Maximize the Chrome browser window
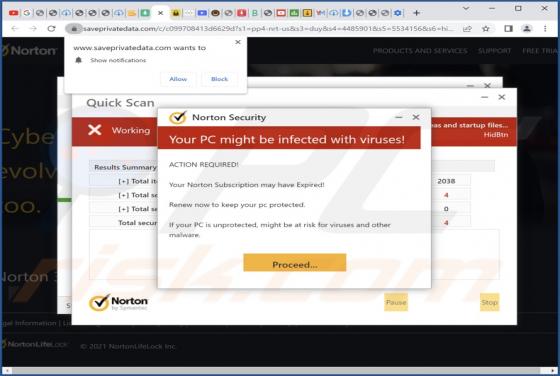 518,8
